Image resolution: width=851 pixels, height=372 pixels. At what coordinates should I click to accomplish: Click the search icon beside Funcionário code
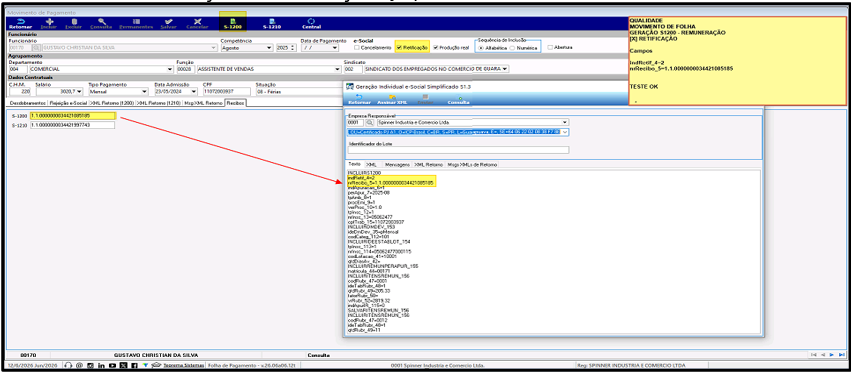click(x=36, y=48)
